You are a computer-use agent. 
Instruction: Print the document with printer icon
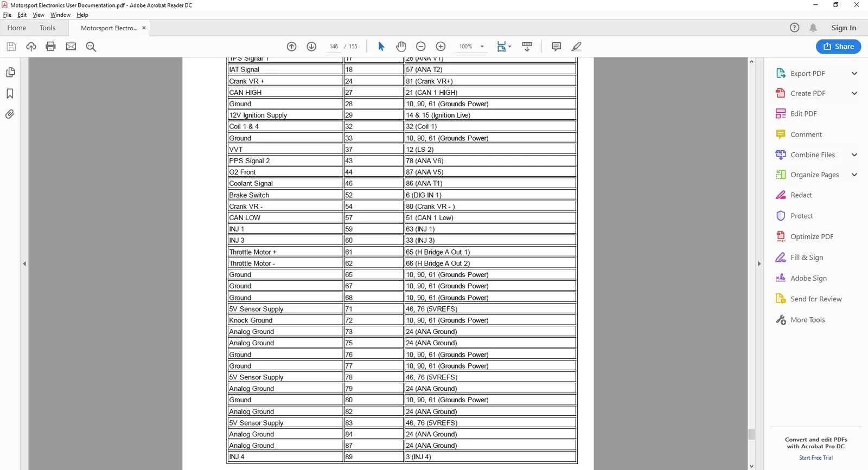[50, 47]
